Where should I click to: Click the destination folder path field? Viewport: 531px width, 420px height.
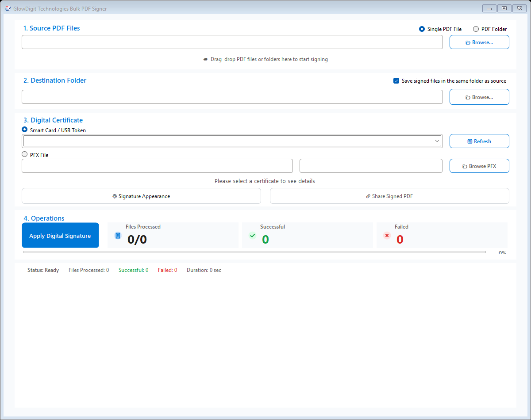click(x=232, y=97)
